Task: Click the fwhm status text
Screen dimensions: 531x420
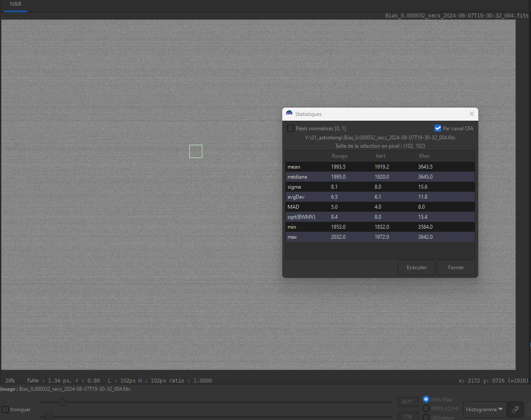Action: click(x=63, y=381)
